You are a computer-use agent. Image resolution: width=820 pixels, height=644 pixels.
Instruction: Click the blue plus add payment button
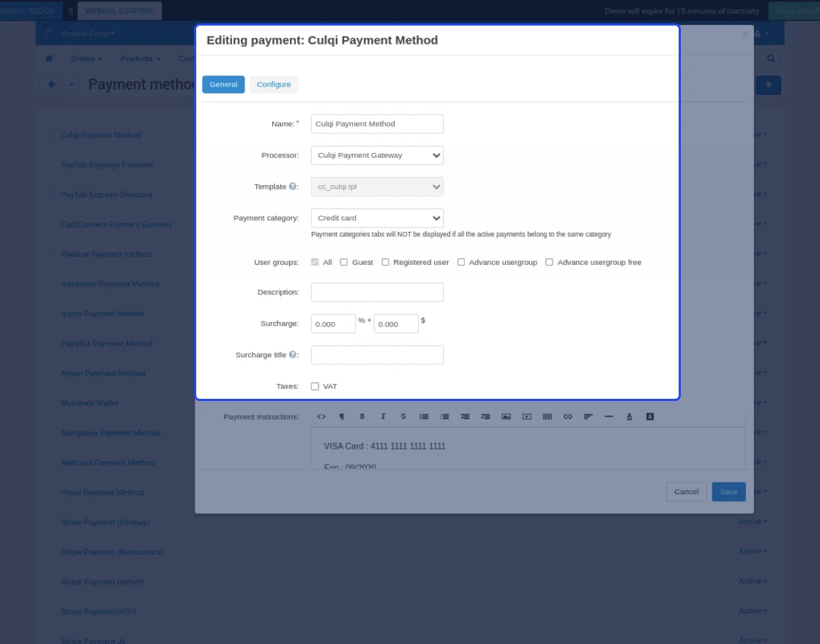point(768,85)
